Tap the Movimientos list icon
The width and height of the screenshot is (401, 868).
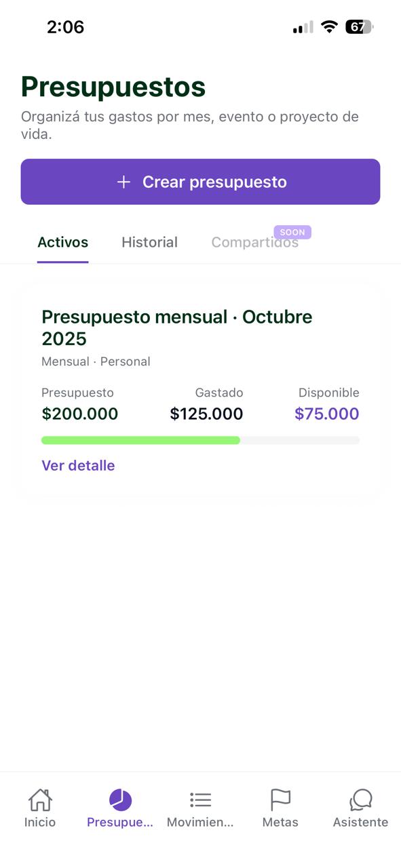200,800
